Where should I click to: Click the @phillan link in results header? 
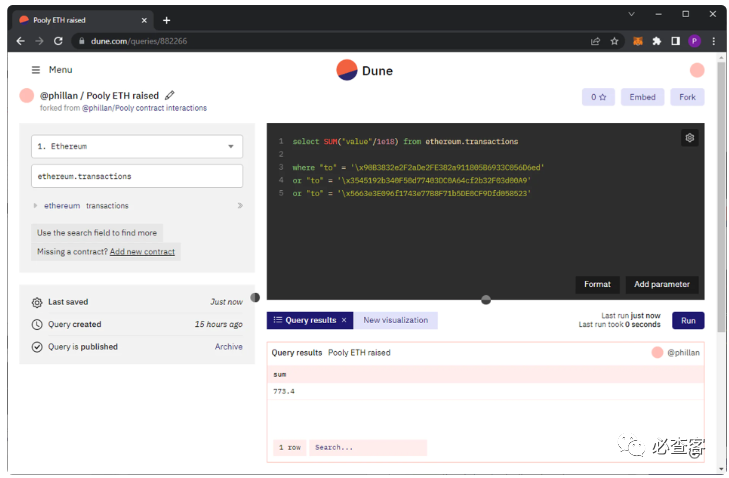(x=683, y=353)
